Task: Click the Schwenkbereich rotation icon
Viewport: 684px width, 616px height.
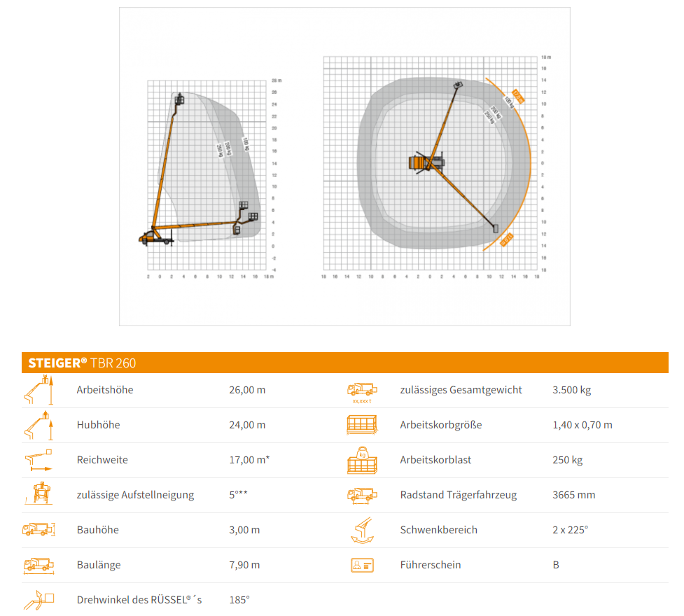Action: [x=362, y=530]
